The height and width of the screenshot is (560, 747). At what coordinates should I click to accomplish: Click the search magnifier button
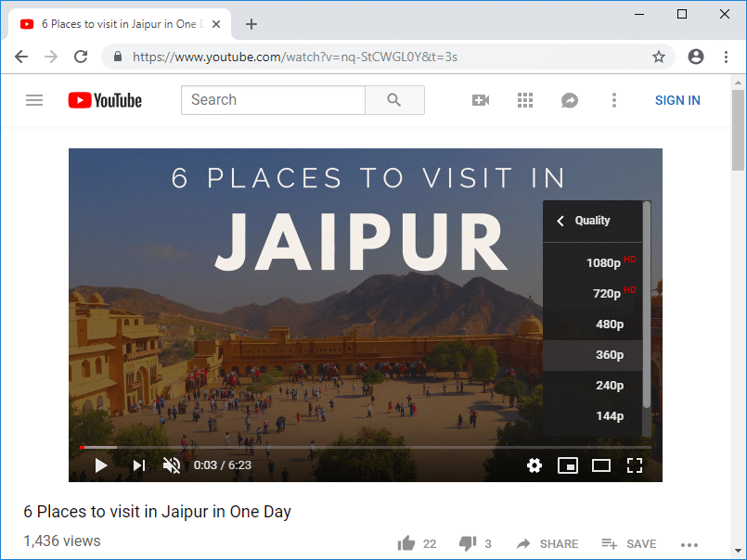pyautogui.click(x=394, y=100)
